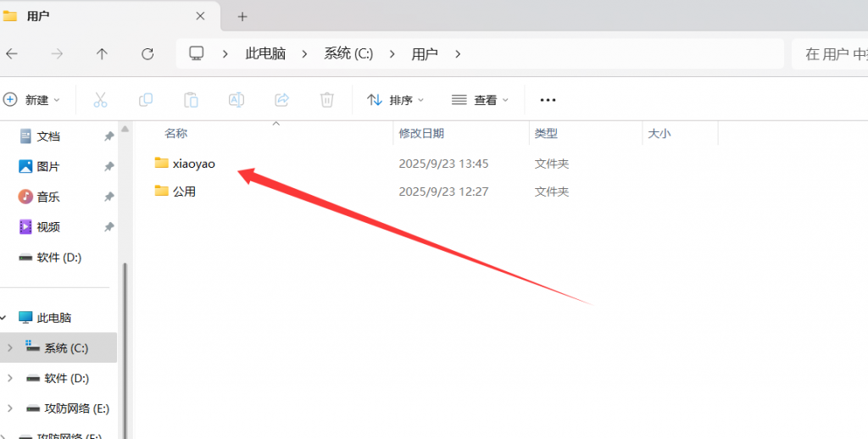Click the Cut scissors icon

click(x=100, y=100)
